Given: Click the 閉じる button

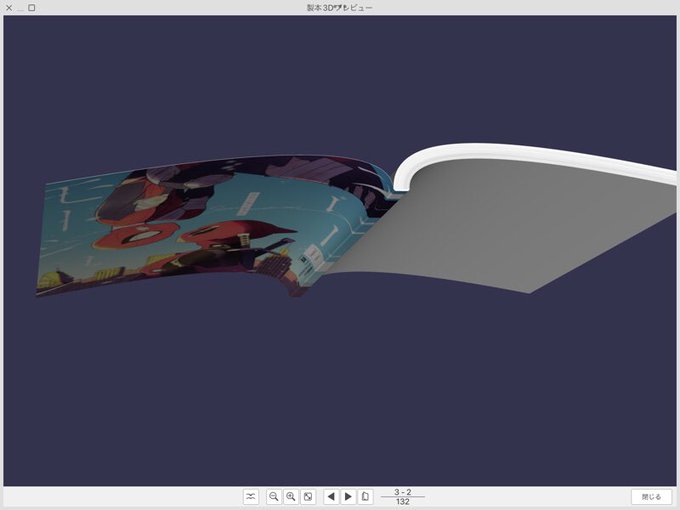Looking at the screenshot, I should pos(651,497).
